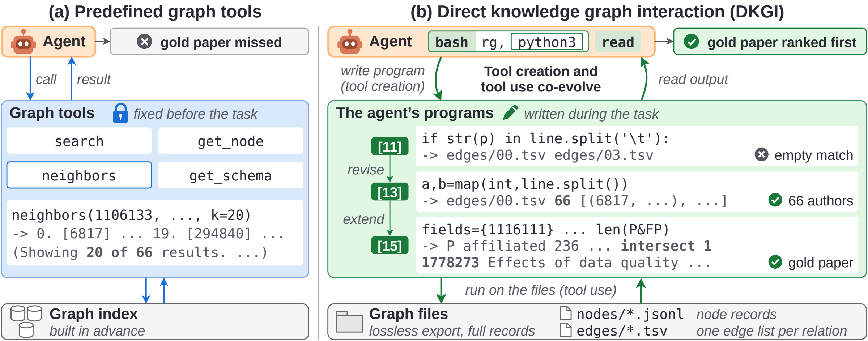The image size is (868, 341).
Task: Click the 'Graph index' heading
Action: point(94,314)
